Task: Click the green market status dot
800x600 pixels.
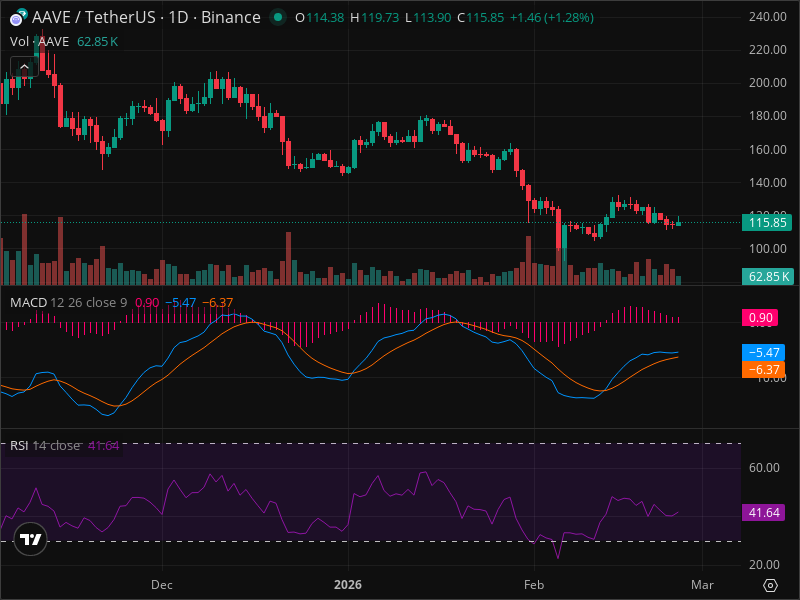Action: [x=278, y=17]
